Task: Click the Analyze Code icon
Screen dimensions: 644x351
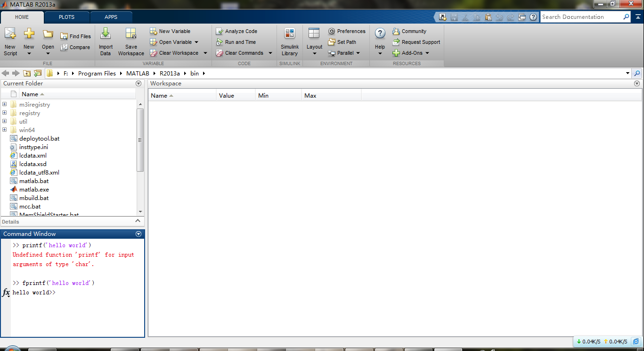Action: pos(220,31)
